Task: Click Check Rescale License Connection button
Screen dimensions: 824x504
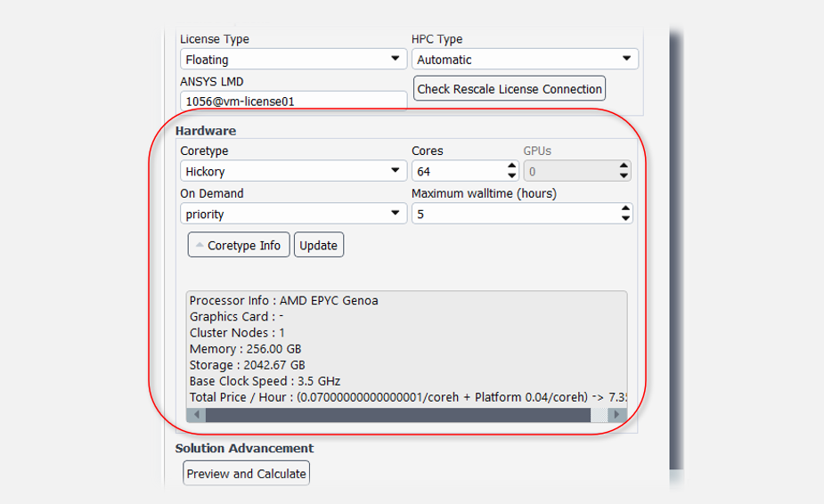Action: [510, 88]
